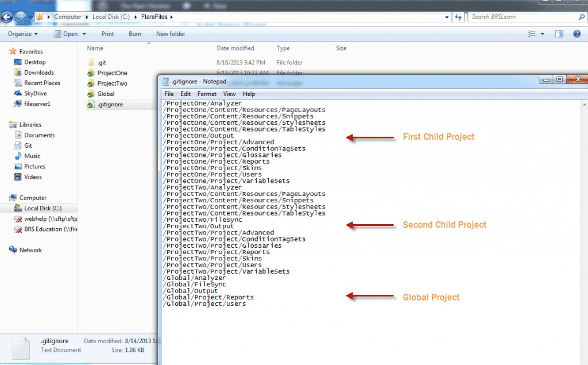
Task: Open the .git folder icon
Action: (x=91, y=63)
